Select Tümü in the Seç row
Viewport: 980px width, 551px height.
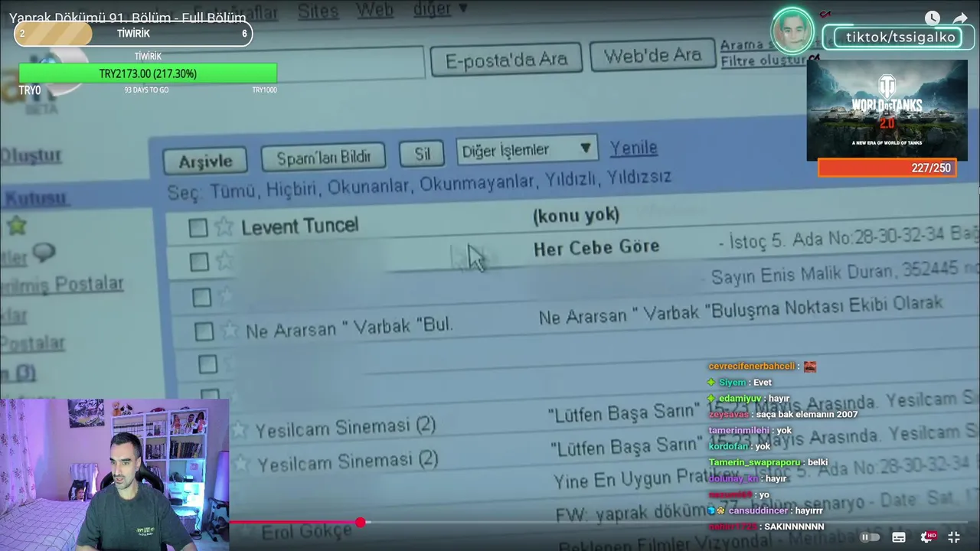coord(233,191)
